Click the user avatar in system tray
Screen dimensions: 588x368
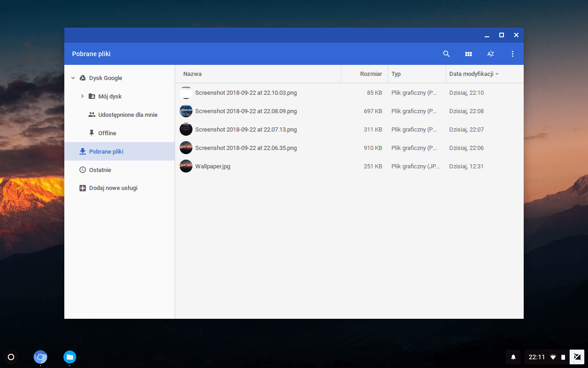pyautogui.click(x=577, y=357)
